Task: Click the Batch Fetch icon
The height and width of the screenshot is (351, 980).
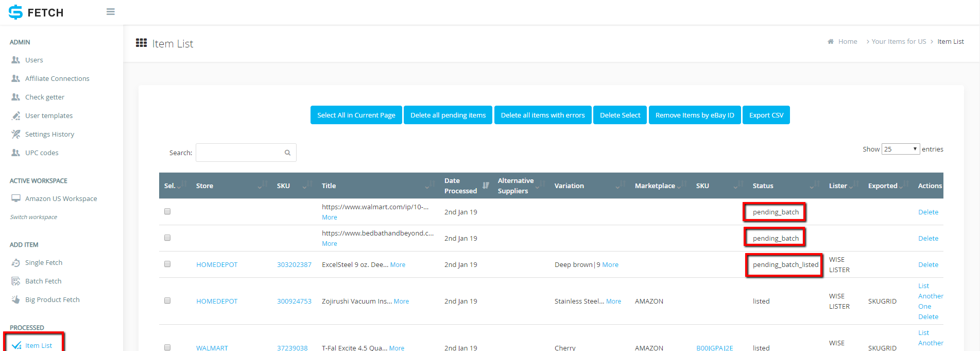Action: [16, 281]
